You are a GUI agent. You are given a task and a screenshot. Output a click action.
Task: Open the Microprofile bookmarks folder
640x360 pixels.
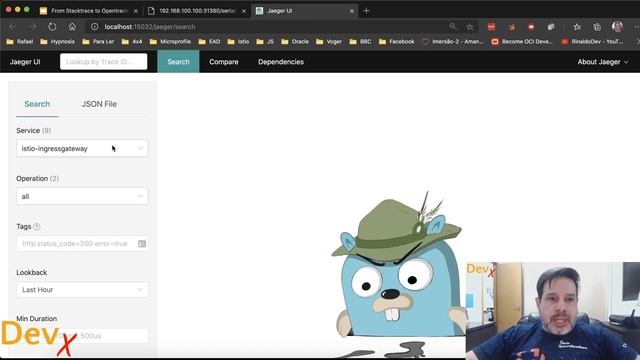pos(170,41)
